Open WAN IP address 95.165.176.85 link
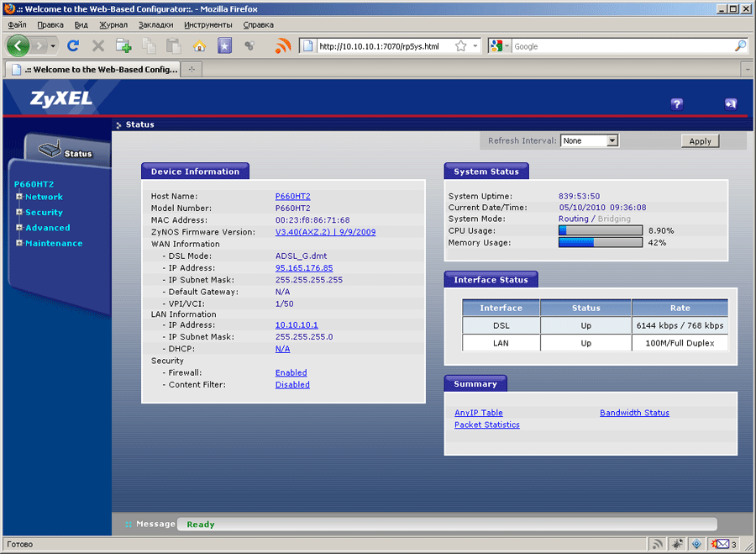756x554 pixels. 304,268
